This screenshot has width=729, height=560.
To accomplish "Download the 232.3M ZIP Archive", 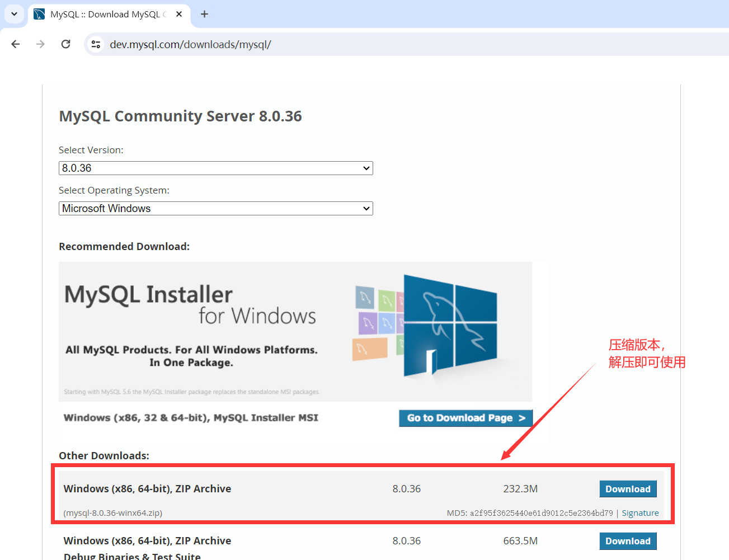I will [x=628, y=489].
